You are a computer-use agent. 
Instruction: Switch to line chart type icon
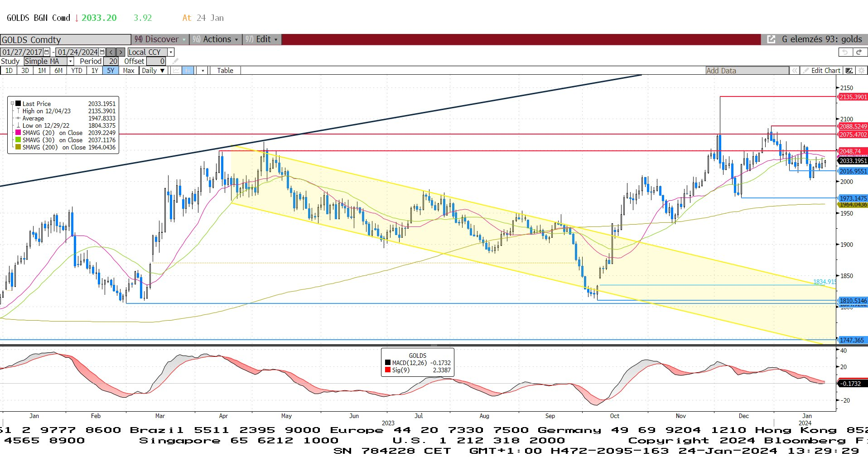176,71
